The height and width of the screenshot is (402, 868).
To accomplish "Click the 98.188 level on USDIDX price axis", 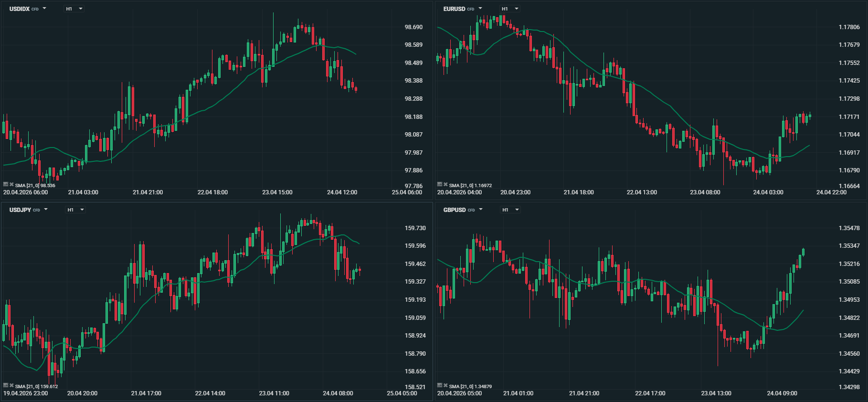I will click(x=413, y=117).
